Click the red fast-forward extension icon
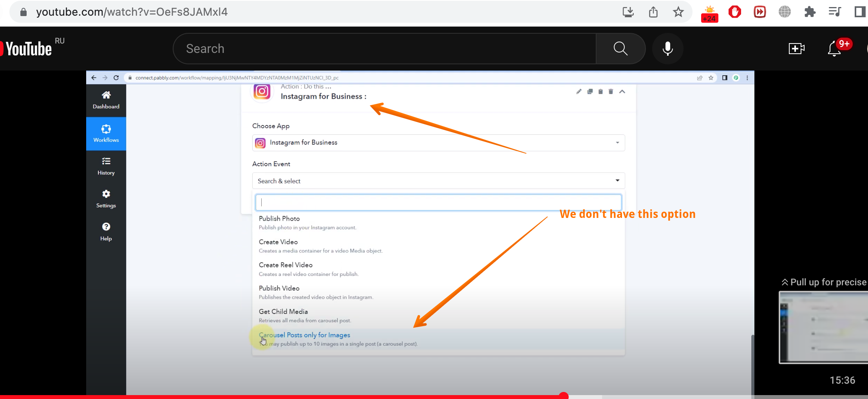This screenshot has height=399, width=868. click(x=759, y=12)
